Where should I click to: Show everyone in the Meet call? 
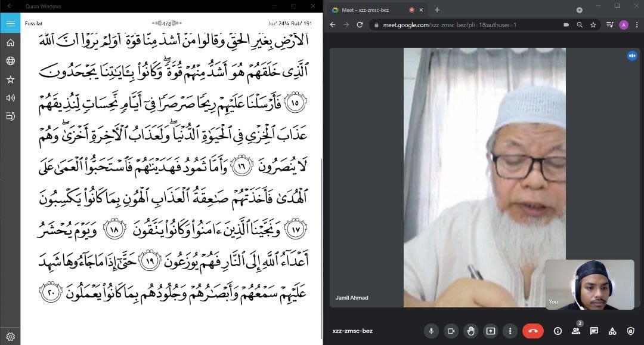click(x=576, y=331)
